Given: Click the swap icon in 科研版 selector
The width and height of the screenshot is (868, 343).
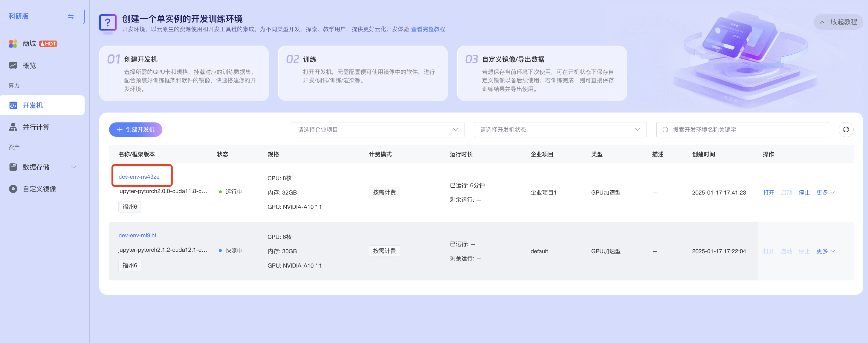Looking at the screenshot, I should (71, 16).
